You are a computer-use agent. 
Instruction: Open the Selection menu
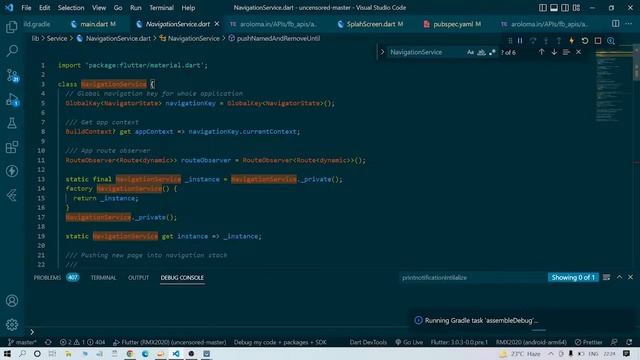click(71, 8)
